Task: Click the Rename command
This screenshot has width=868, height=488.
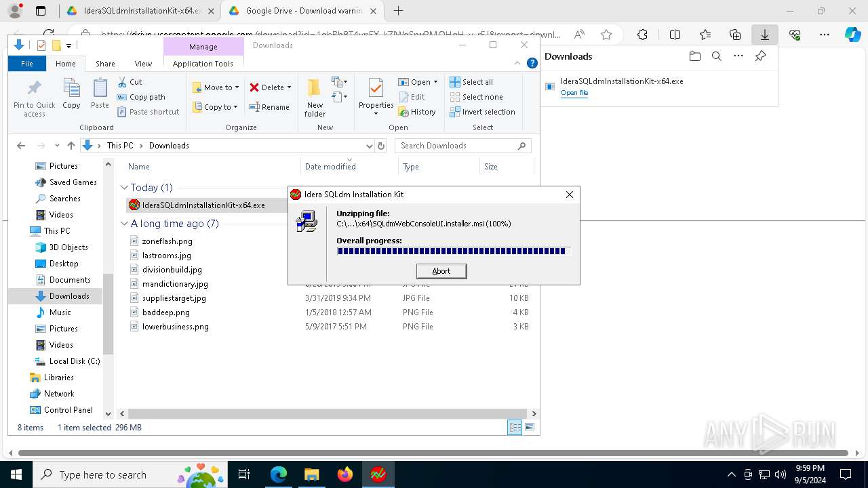Action: (269, 107)
